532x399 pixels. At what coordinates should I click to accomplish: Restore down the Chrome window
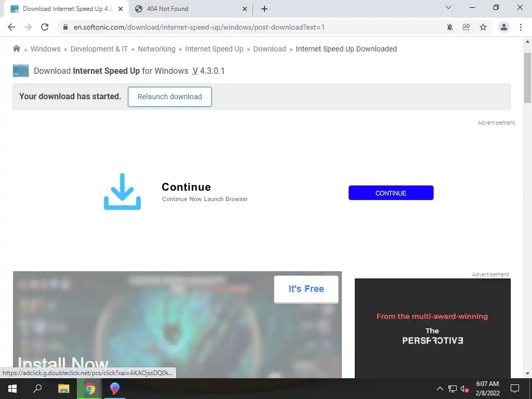[496, 7]
